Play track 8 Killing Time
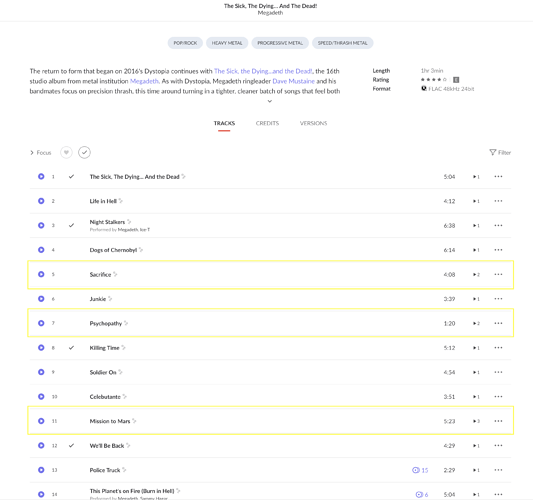 (41, 348)
